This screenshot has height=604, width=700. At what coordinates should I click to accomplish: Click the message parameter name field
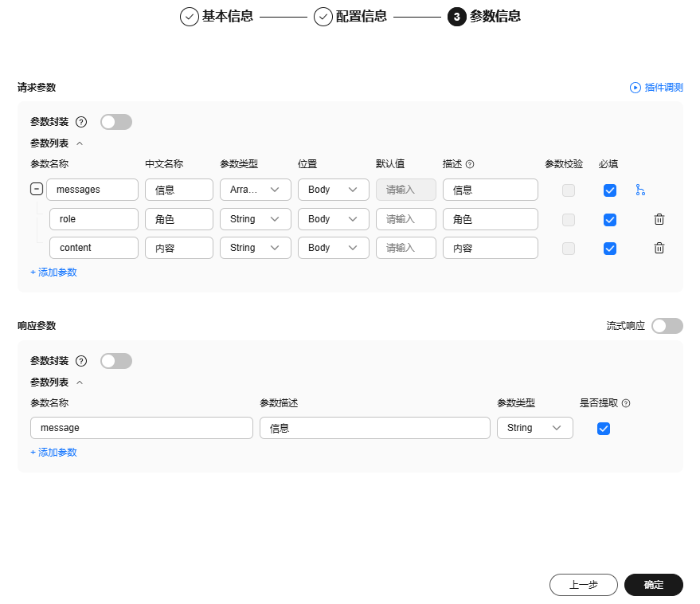click(142, 428)
